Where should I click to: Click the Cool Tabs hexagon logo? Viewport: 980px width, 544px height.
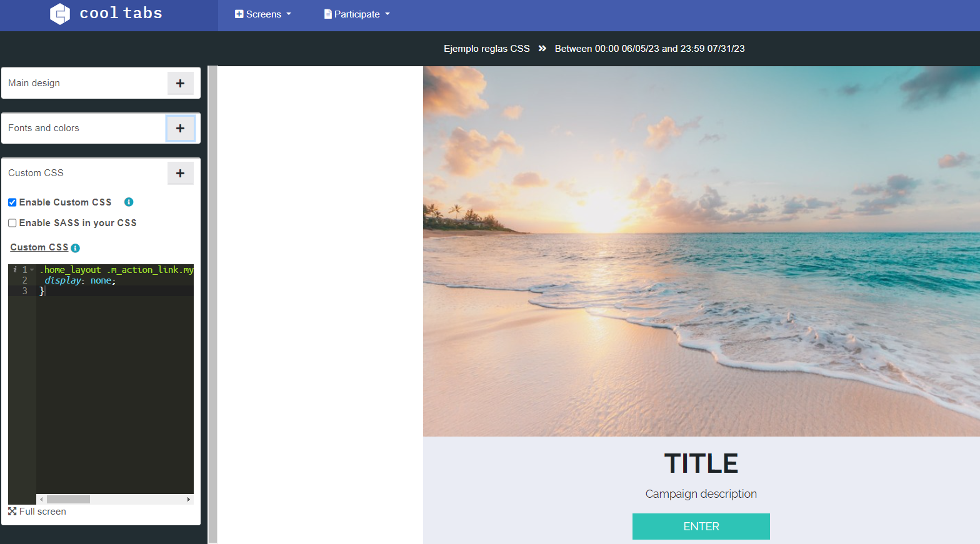point(60,14)
